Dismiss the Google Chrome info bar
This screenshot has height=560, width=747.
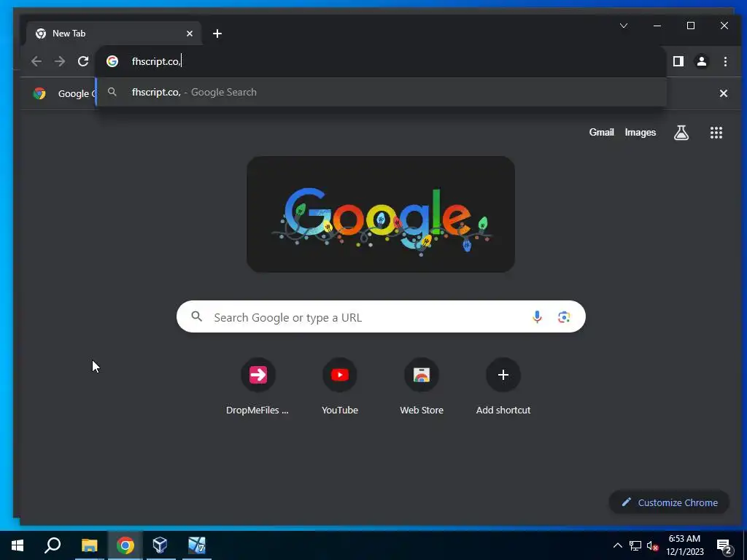click(723, 93)
